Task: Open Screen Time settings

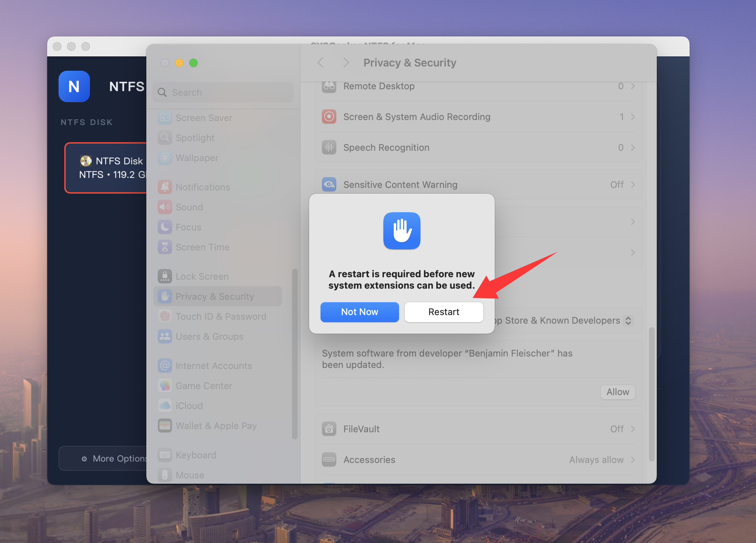Action: tap(202, 247)
